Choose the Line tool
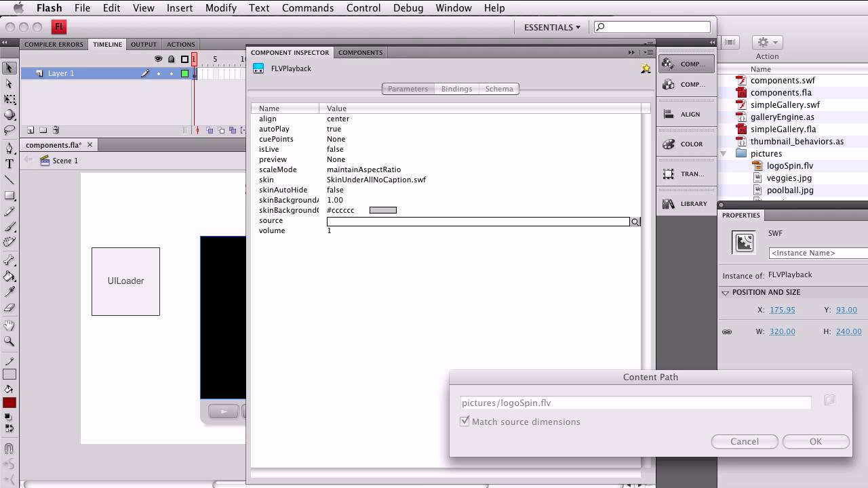The width and height of the screenshot is (868, 488). pyautogui.click(x=9, y=180)
